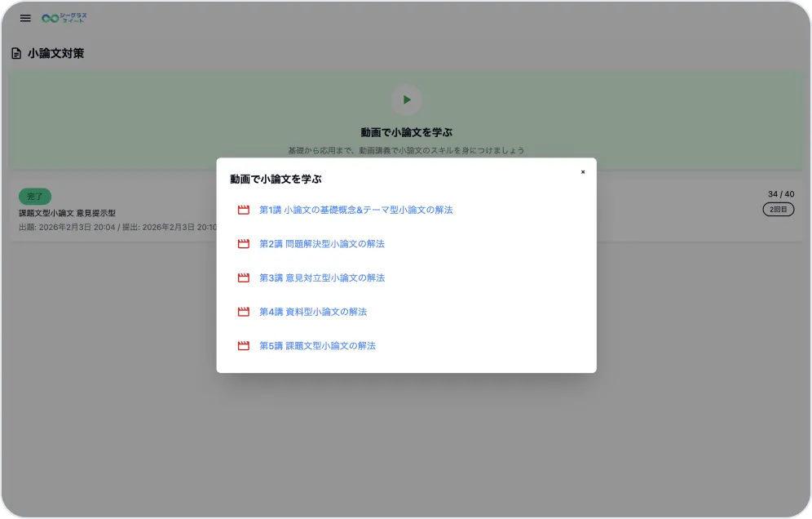Click the 2回目 badge
Screen dimensions: 812x519
tap(778, 210)
